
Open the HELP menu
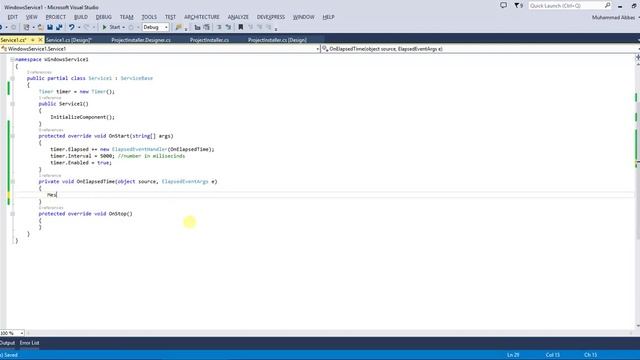click(328, 17)
